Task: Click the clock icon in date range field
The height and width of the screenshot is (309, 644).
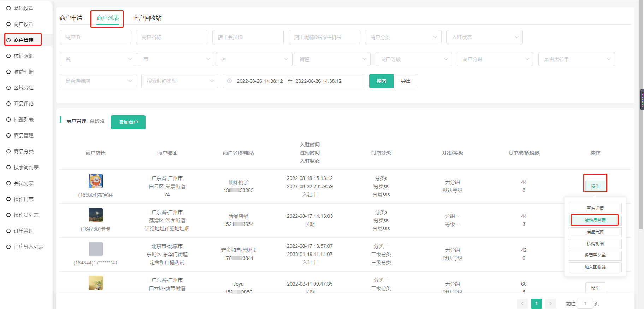Action: [229, 81]
